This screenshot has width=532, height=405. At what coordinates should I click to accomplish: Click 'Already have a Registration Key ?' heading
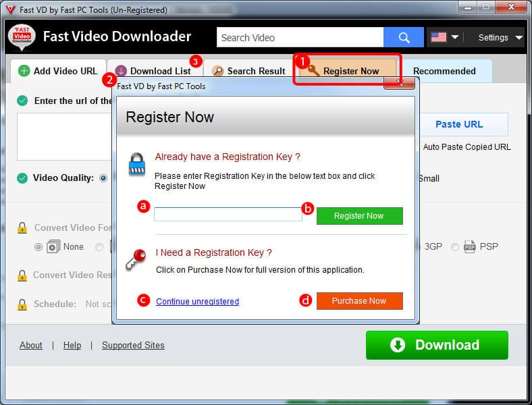pos(228,157)
